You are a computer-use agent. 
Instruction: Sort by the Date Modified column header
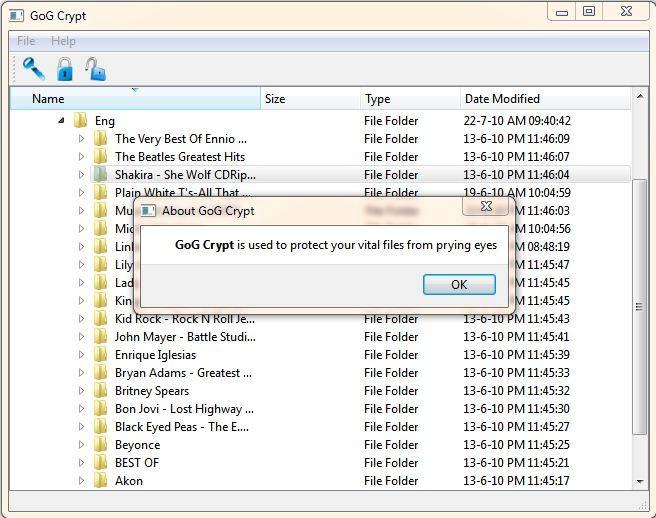pos(502,99)
